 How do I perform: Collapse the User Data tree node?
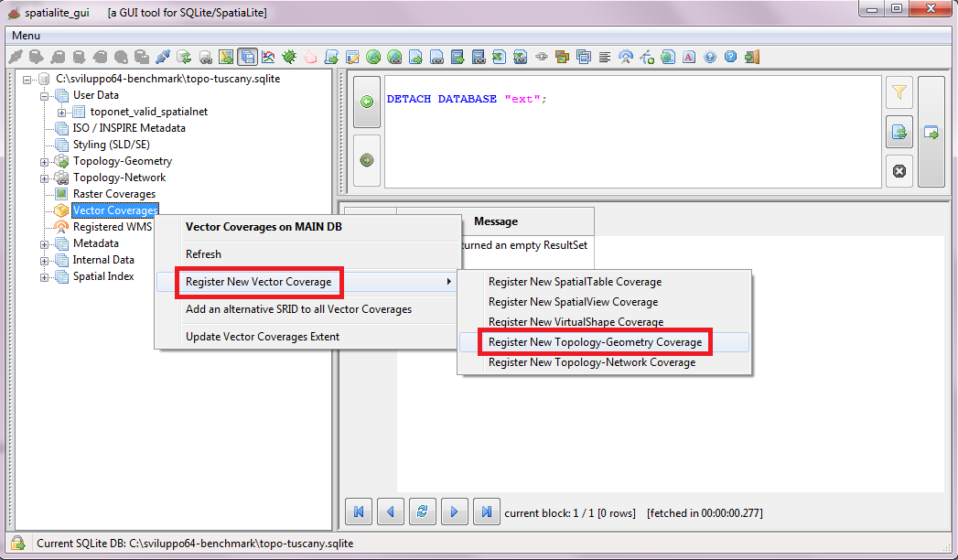[x=44, y=96]
